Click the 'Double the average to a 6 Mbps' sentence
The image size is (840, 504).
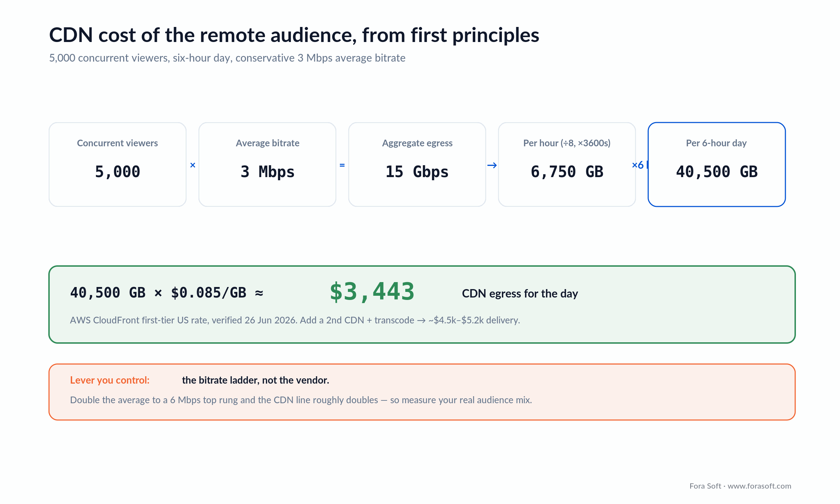coord(301,400)
